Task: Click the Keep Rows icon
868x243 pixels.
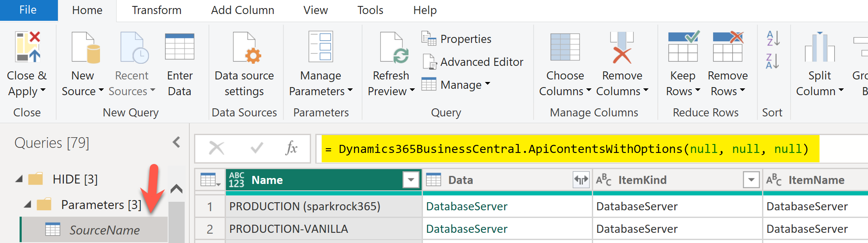Action: coord(683,46)
